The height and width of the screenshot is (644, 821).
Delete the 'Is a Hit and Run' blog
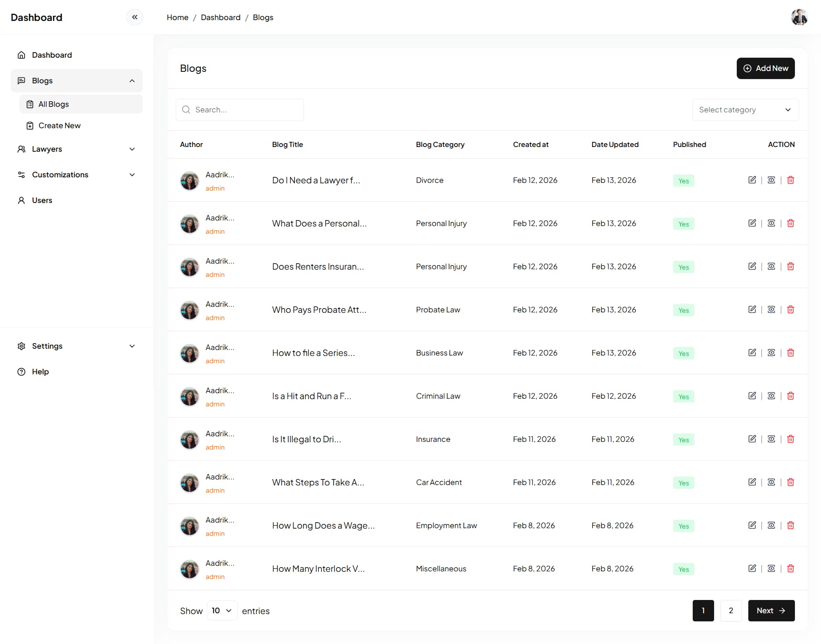(791, 396)
